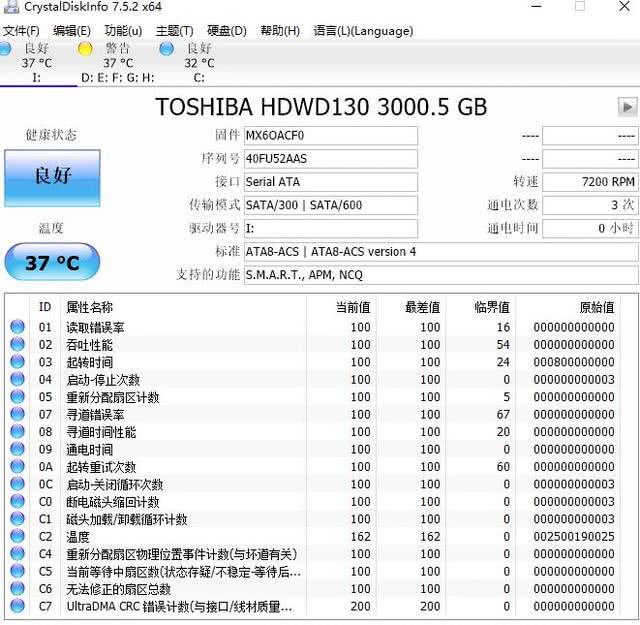Click the blue status orb for C: drive
This screenshot has width=640, height=625.
pos(167,49)
